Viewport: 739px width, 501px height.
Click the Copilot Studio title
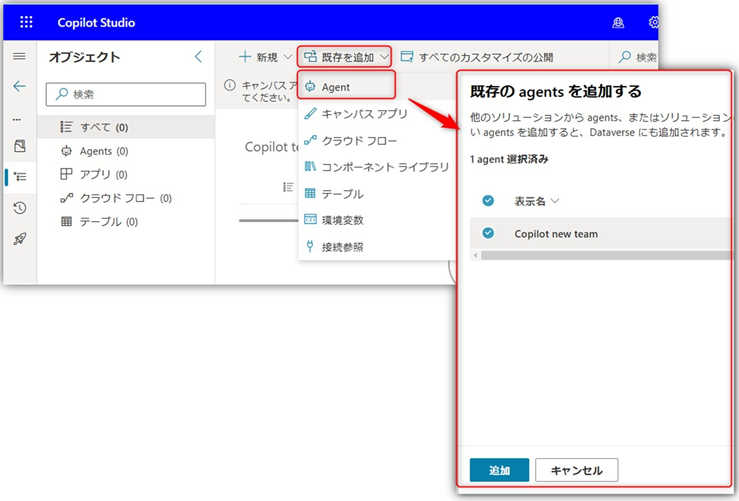(x=96, y=23)
